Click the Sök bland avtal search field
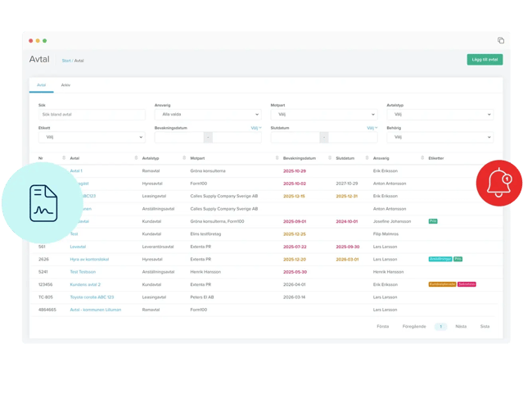The width and height of the screenshot is (532, 399). pyautogui.click(x=90, y=115)
